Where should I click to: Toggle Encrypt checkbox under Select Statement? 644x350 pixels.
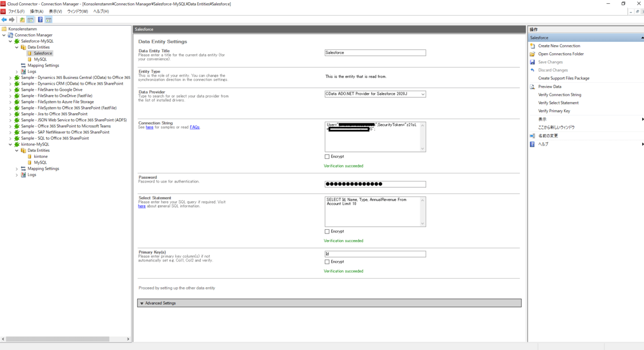tap(327, 231)
